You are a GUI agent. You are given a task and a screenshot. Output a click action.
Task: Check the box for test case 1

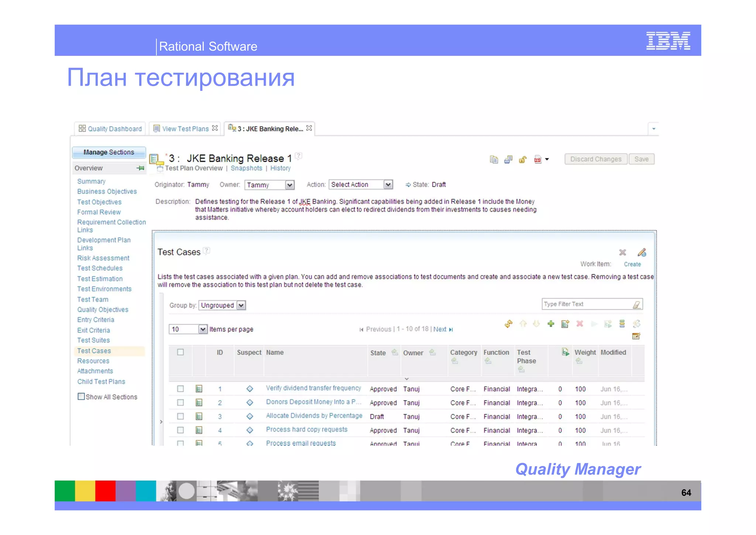[181, 389]
